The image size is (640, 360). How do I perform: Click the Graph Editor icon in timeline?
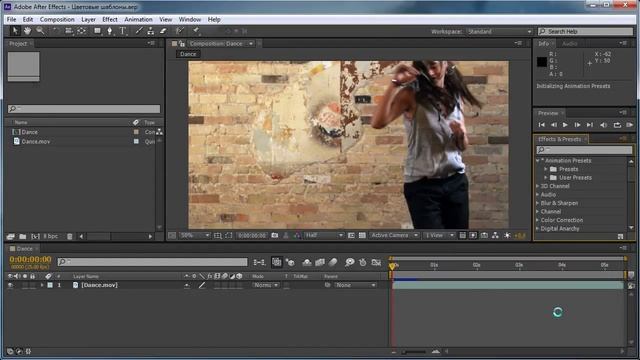tap(376, 262)
